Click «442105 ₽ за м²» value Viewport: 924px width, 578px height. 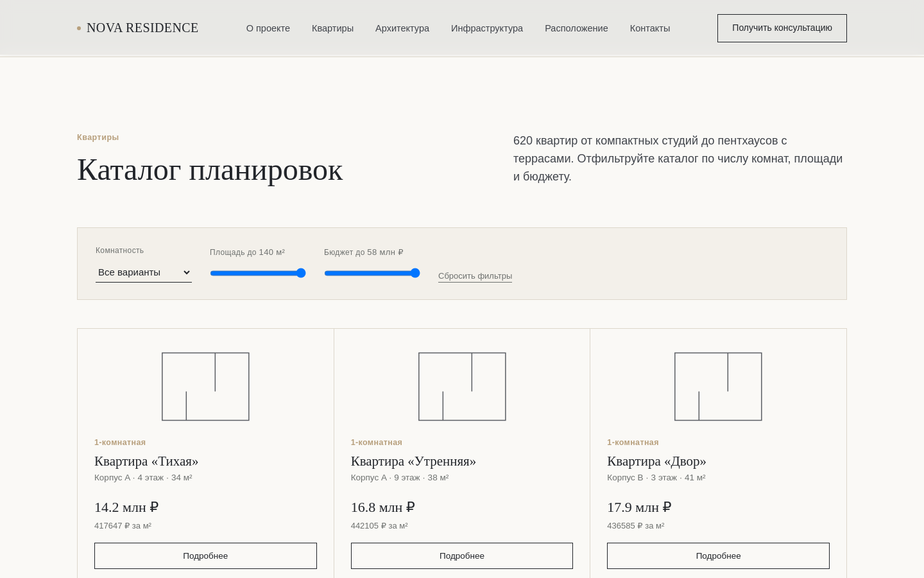(379, 526)
